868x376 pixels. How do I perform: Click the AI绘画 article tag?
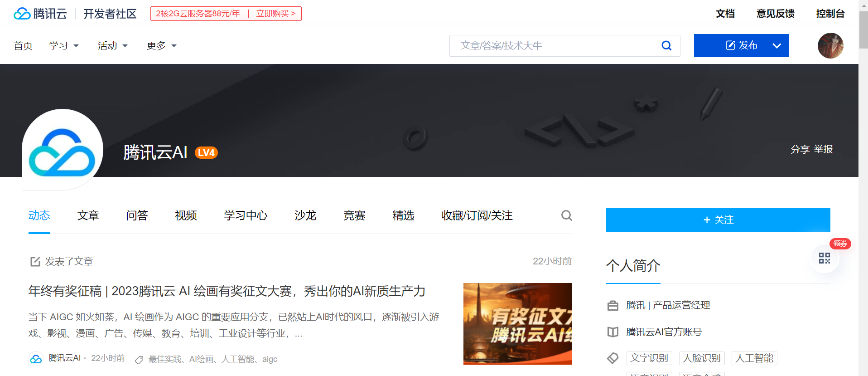202,359
